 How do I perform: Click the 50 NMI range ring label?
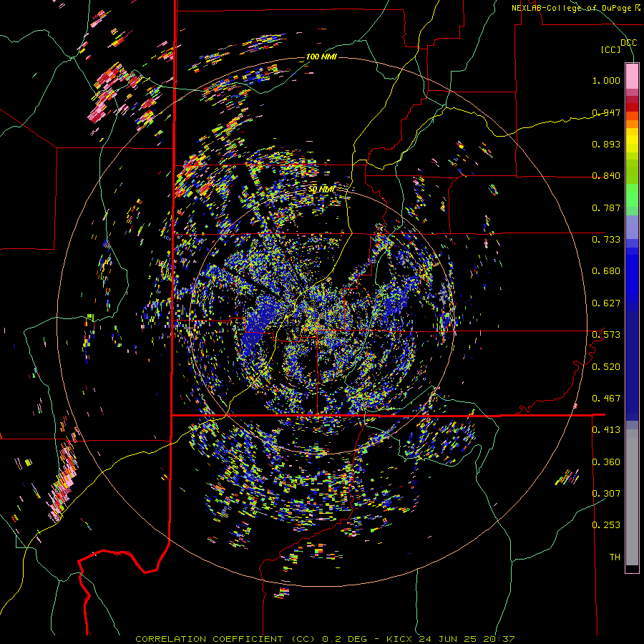point(321,190)
